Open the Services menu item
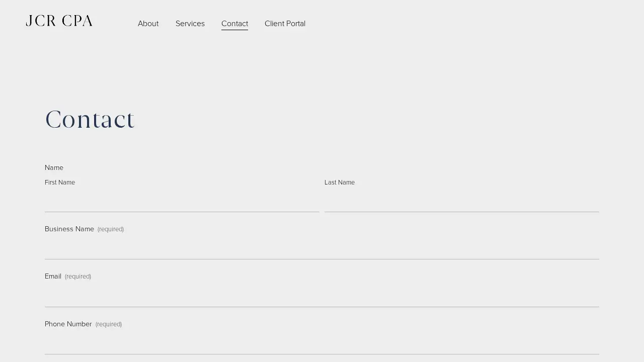Screen dimensions: 644x362 tap(190, 24)
